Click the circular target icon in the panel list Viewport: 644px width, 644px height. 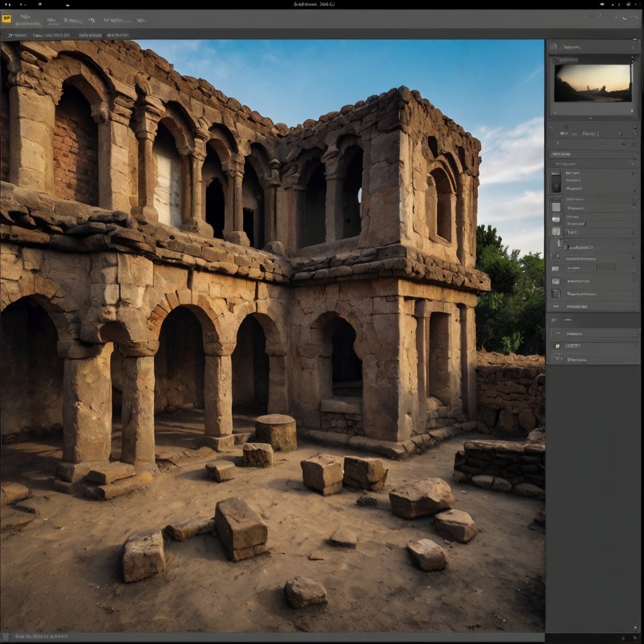click(x=556, y=231)
